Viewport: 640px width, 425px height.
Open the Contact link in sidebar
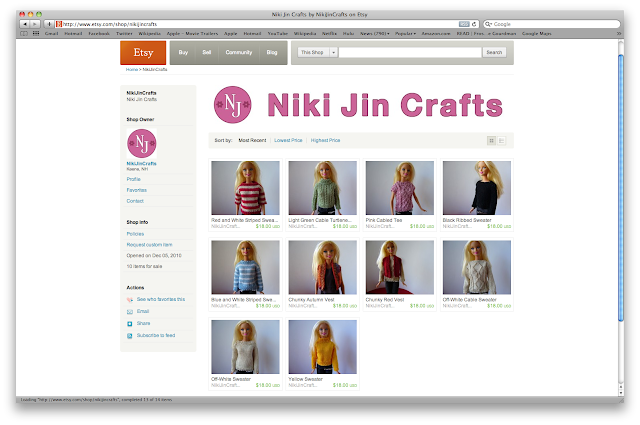click(135, 201)
